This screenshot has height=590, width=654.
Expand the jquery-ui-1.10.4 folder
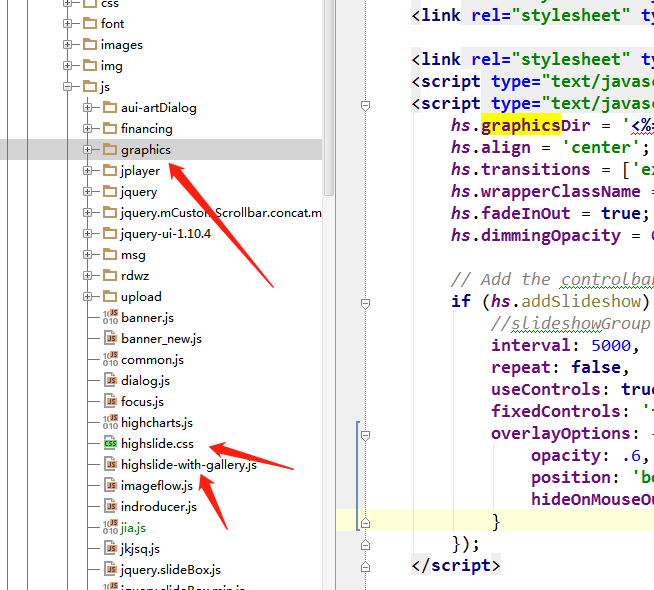87,233
